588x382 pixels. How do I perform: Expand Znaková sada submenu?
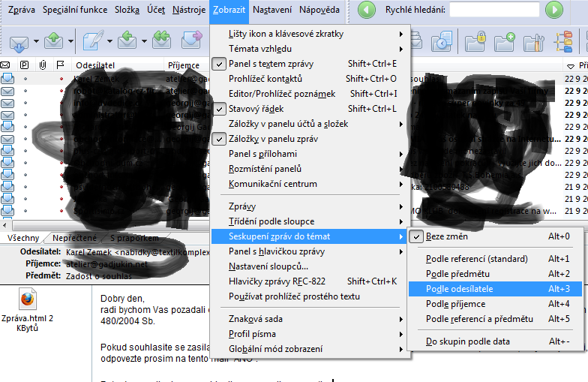(310, 319)
